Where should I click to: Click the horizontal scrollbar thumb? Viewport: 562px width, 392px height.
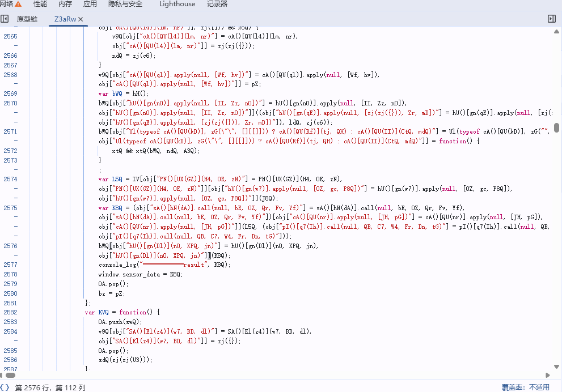10,375
